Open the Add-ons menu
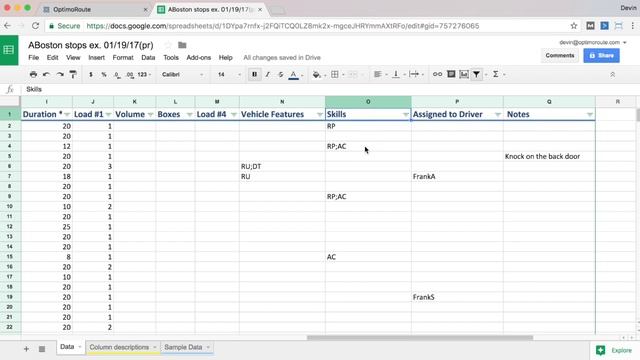Screen dimensions: 640x360 (x=199, y=58)
